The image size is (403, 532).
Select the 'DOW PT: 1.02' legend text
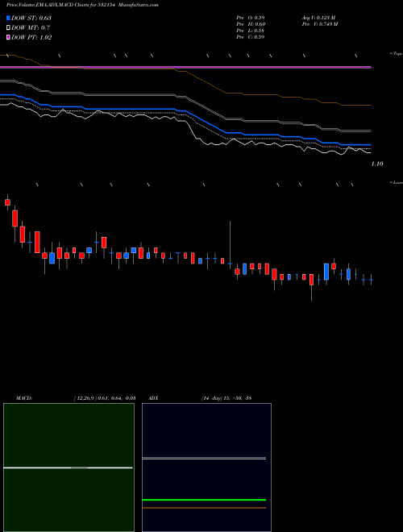pos(31,37)
